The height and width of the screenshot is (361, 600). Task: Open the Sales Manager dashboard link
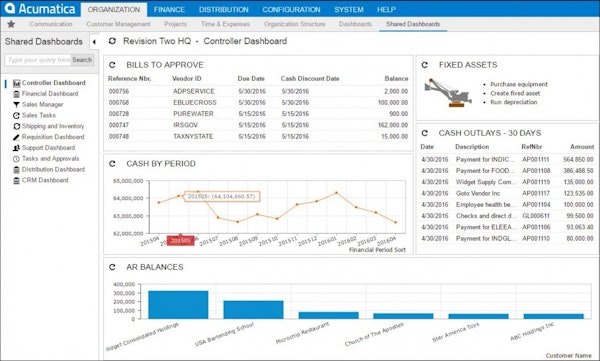[42, 105]
